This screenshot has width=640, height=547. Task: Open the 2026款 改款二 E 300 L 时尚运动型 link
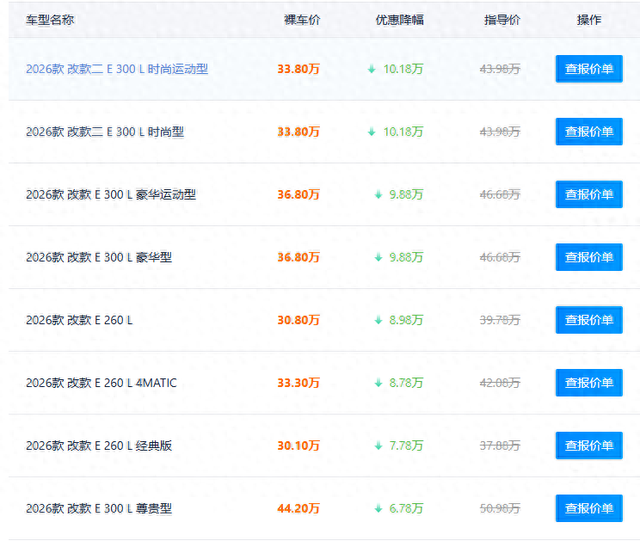tap(117, 69)
